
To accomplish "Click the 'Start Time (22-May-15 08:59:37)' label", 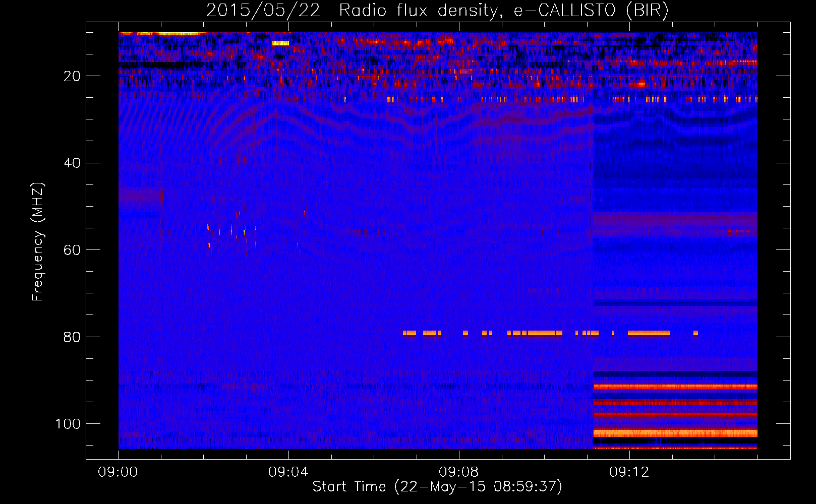I will point(437,487).
